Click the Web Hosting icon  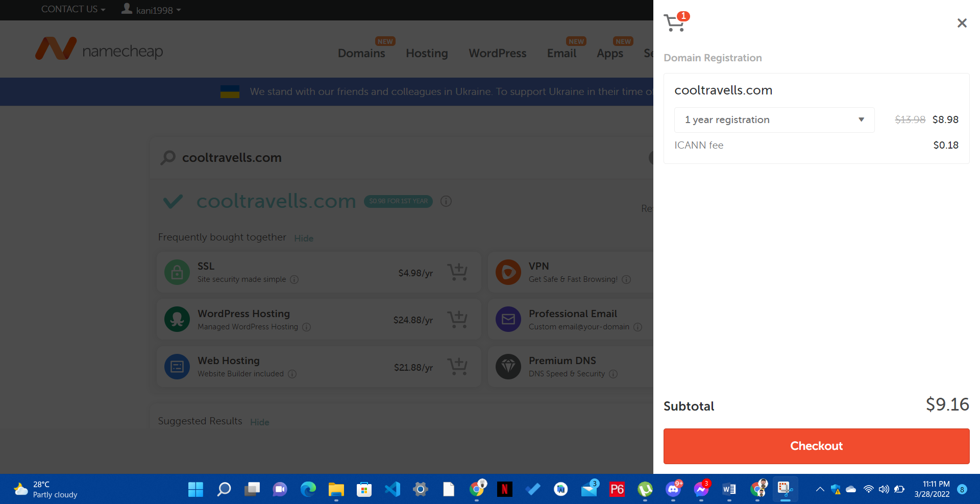177,367
